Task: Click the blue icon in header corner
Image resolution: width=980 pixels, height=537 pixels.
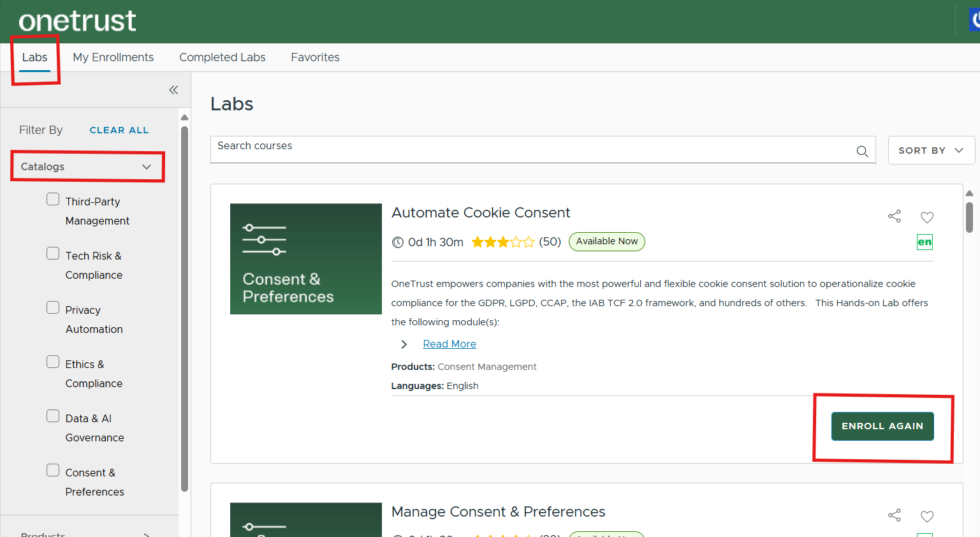Action: point(974,20)
